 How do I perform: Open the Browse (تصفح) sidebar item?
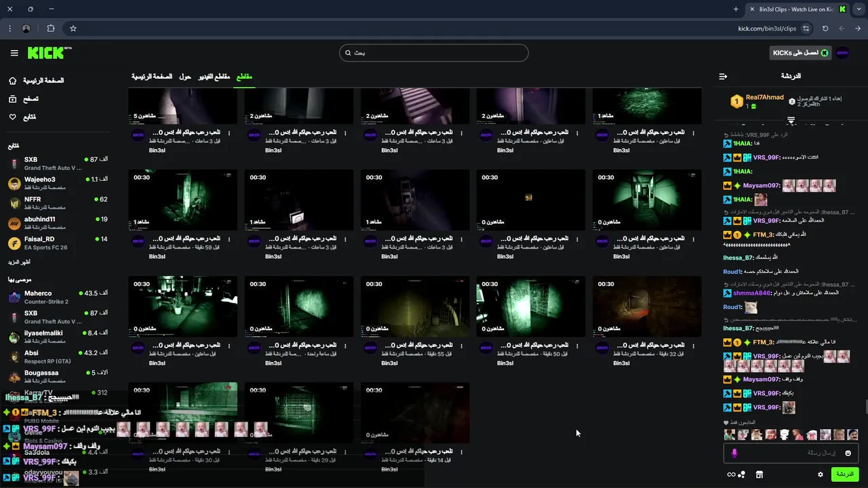click(x=23, y=99)
